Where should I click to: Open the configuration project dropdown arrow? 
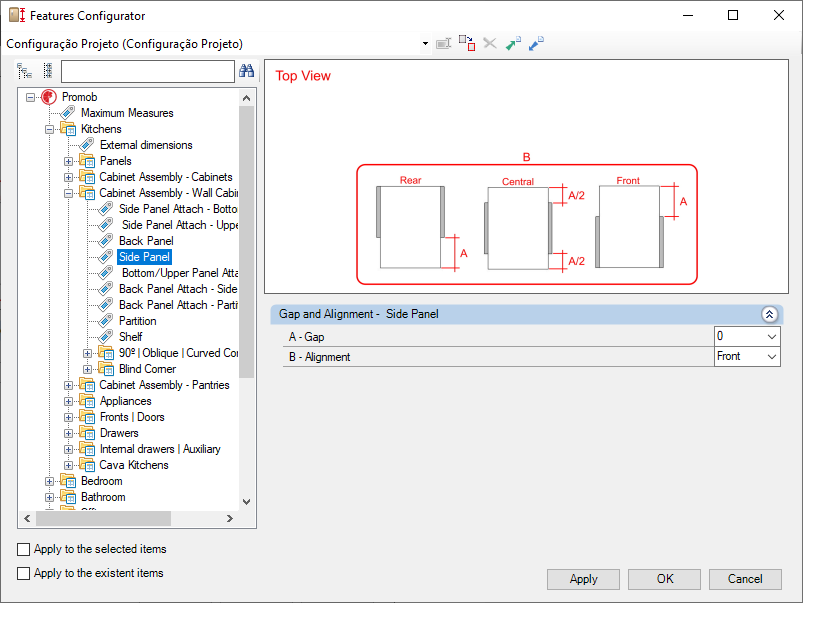[425, 44]
